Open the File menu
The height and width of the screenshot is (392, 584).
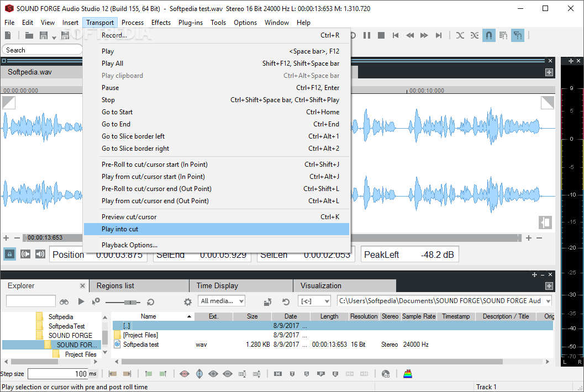coord(9,22)
